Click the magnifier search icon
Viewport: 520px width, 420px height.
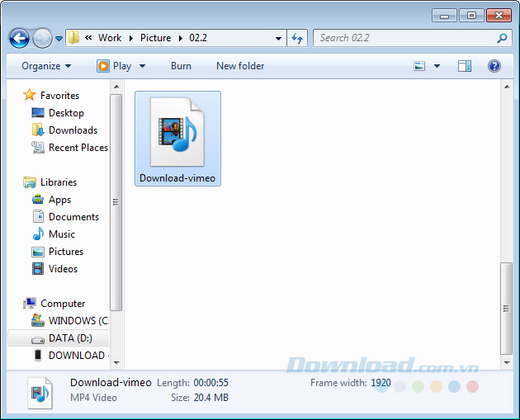(502, 38)
